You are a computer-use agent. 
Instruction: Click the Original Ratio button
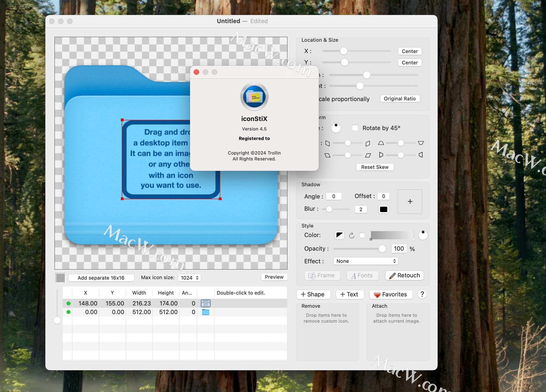400,99
